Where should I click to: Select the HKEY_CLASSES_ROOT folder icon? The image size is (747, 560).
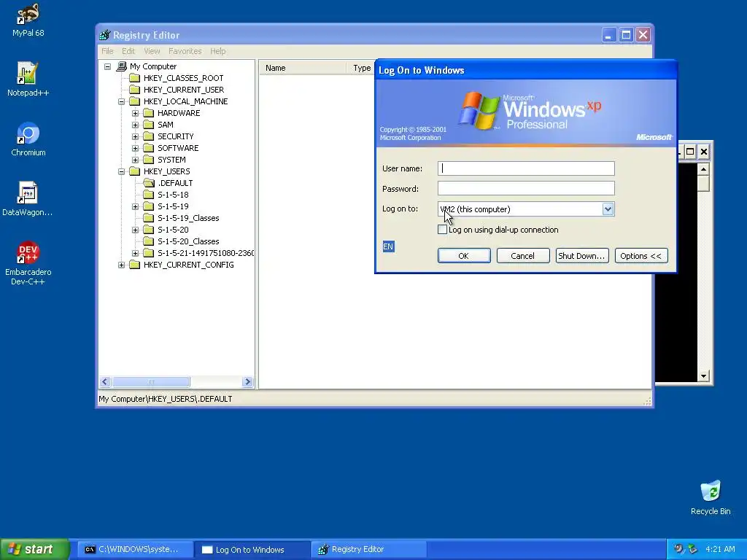click(135, 77)
